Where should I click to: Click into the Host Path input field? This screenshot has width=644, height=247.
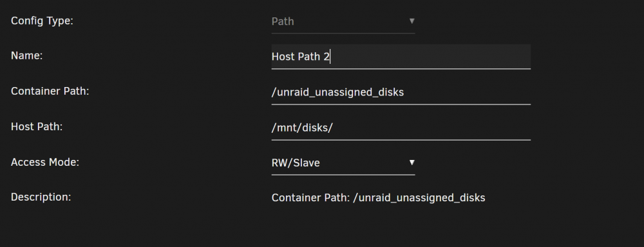pos(401,128)
